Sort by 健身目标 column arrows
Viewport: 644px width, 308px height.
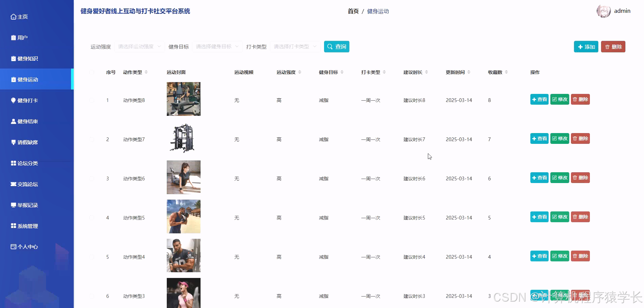tap(342, 72)
